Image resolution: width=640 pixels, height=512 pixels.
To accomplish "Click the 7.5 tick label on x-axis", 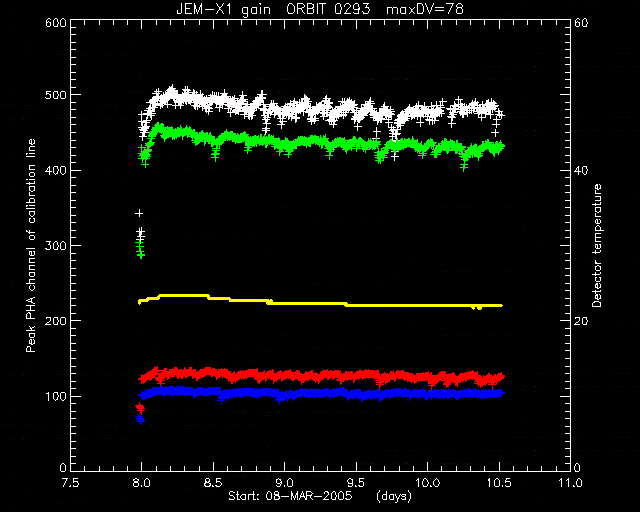I will coord(70,483).
